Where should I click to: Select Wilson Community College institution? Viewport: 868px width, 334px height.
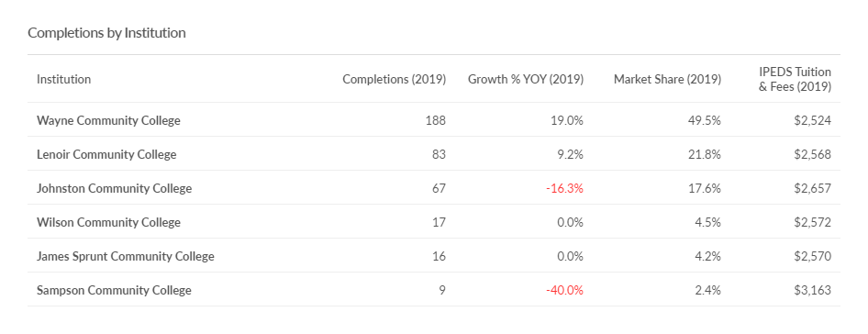(108, 223)
